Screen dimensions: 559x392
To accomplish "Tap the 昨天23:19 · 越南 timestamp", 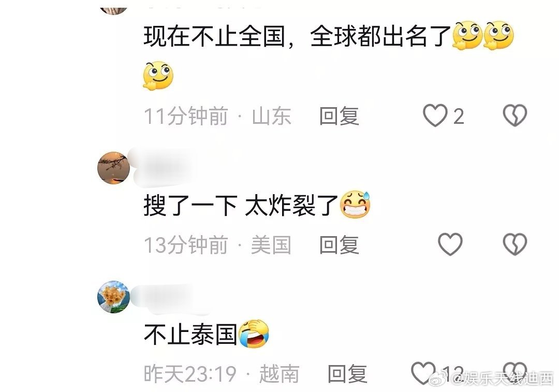I will click(x=222, y=374).
